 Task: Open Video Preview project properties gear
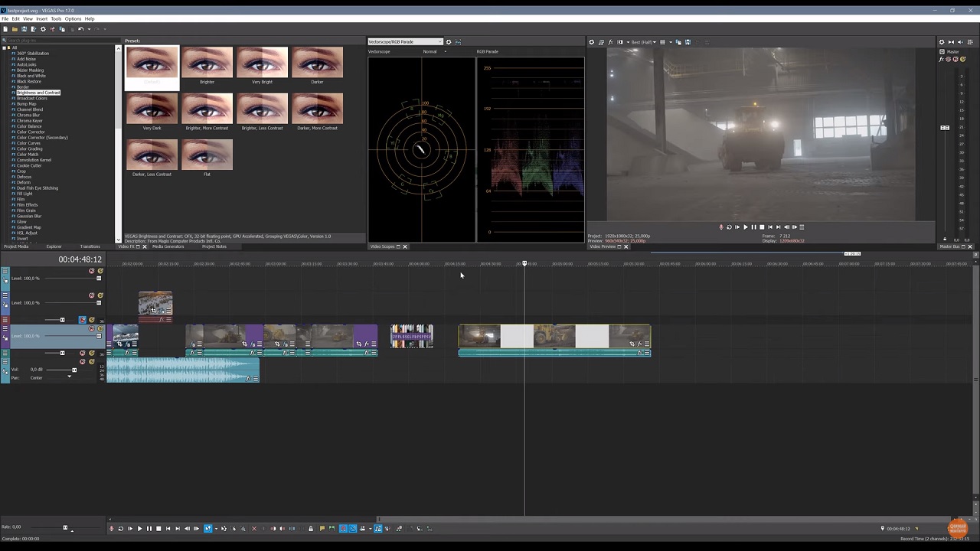click(591, 42)
